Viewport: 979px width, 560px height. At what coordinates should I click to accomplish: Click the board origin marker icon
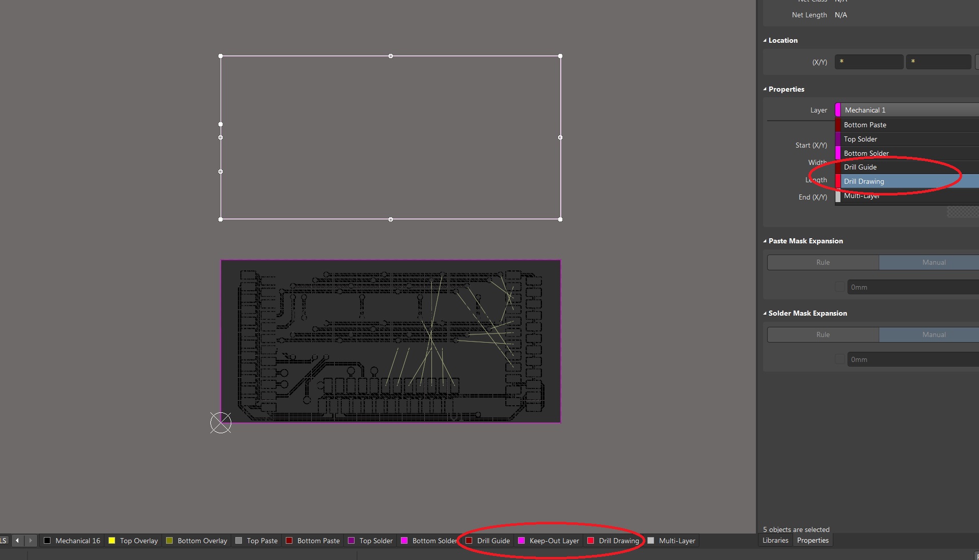tap(221, 423)
